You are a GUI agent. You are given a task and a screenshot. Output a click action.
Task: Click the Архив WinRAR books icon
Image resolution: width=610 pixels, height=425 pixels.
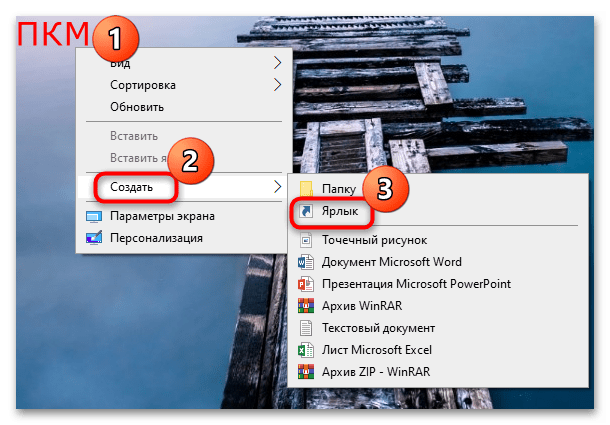(306, 306)
